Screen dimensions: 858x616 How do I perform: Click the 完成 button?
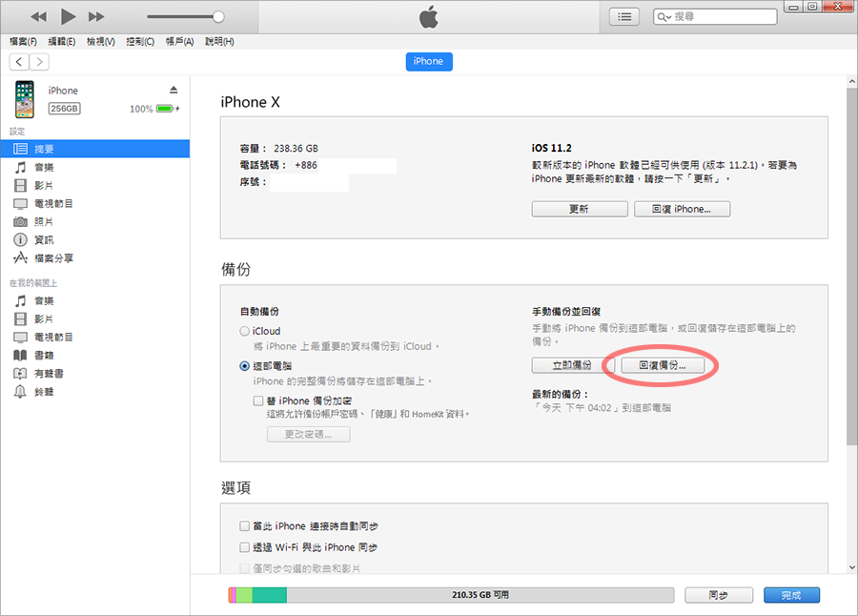click(792, 595)
